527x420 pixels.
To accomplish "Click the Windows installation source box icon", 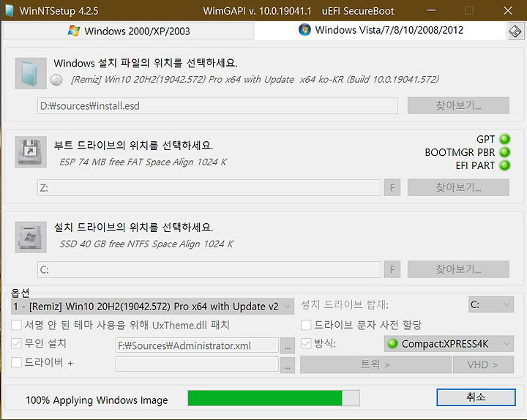I will 31,73.
